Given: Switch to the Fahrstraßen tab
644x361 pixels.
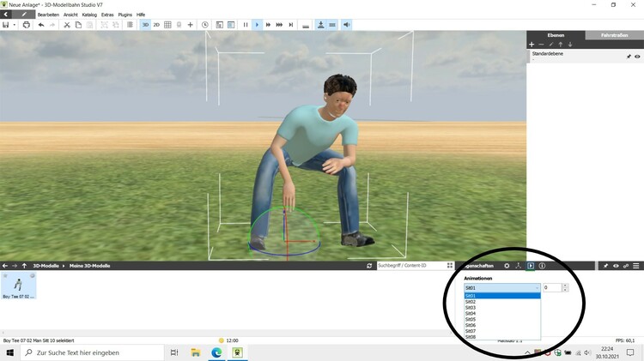Looking at the screenshot, I should pyautogui.click(x=615, y=35).
